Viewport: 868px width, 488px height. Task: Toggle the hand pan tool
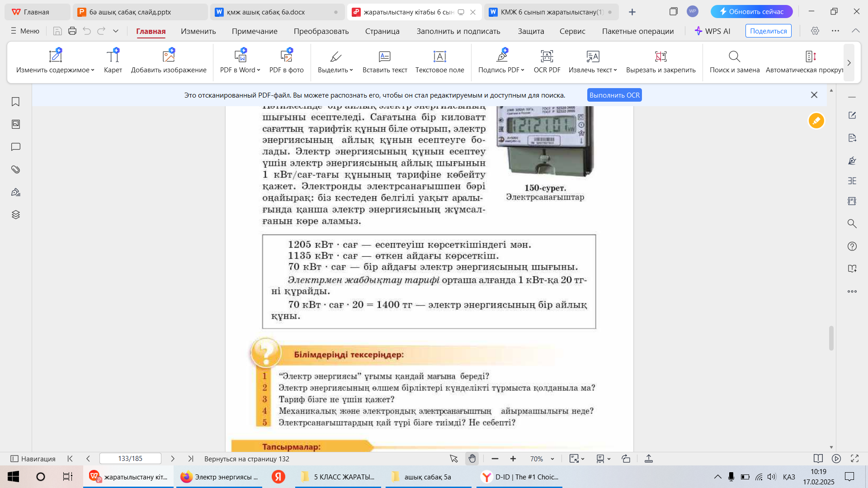pos(472,459)
